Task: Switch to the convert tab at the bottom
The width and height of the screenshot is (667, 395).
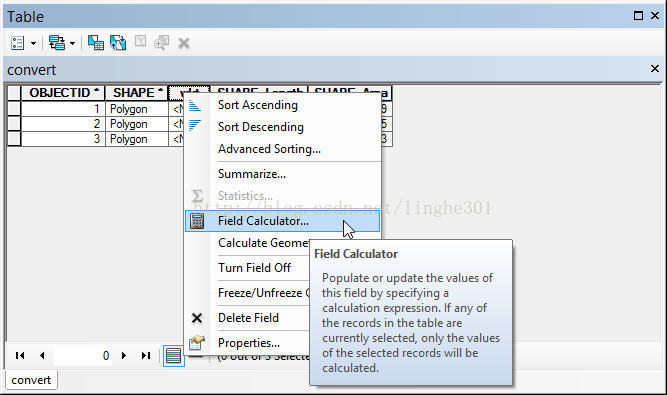Action: [31, 380]
